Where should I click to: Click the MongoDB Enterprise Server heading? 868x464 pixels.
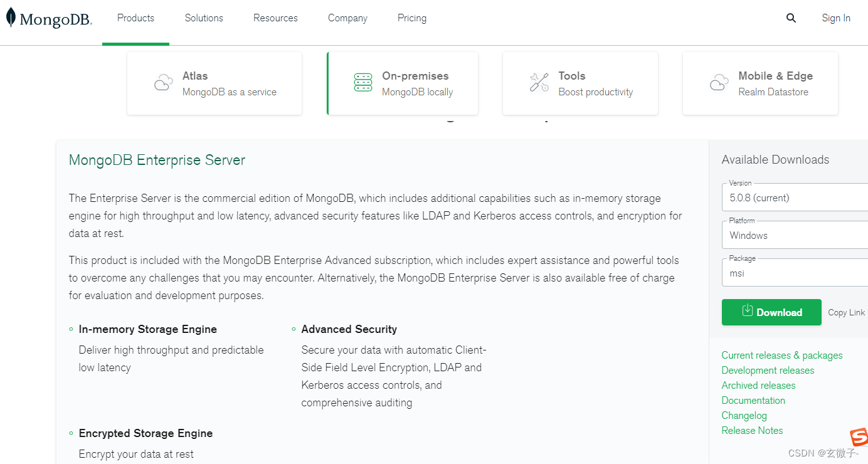tap(157, 160)
